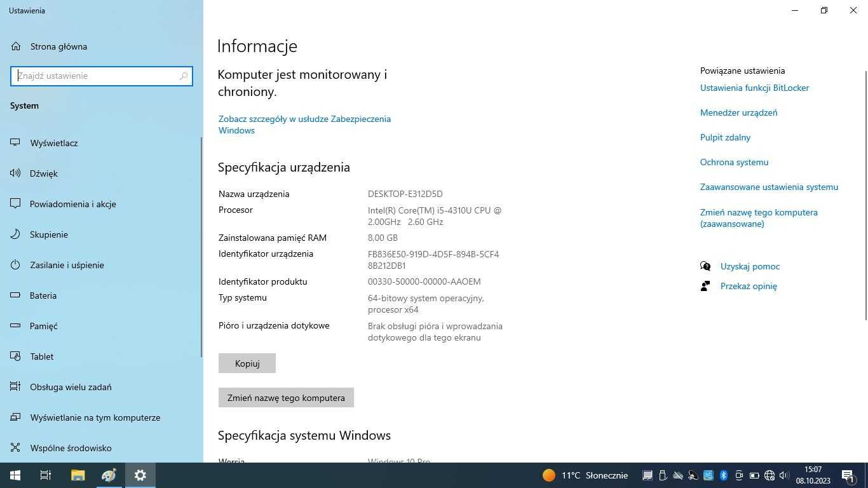This screenshot has height=488, width=868.
Task: Click the safely remove USB tray icon
Action: [663, 475]
